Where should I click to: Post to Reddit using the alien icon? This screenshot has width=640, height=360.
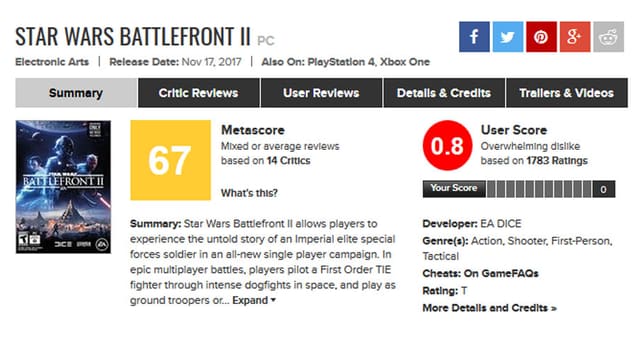pyautogui.click(x=608, y=37)
